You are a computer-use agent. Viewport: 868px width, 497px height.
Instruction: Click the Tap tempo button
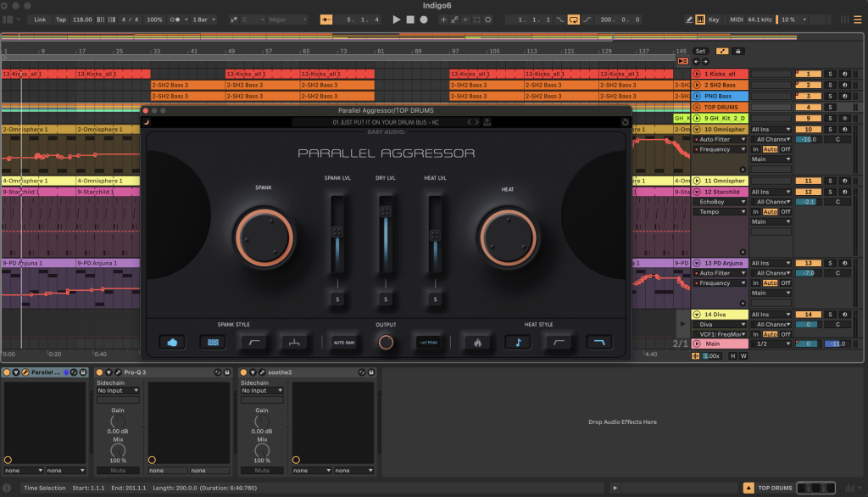pos(61,20)
